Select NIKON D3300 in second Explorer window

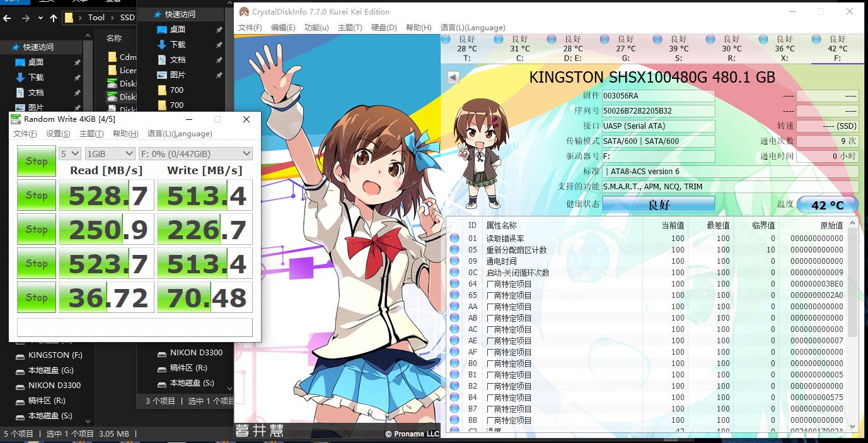click(x=196, y=353)
